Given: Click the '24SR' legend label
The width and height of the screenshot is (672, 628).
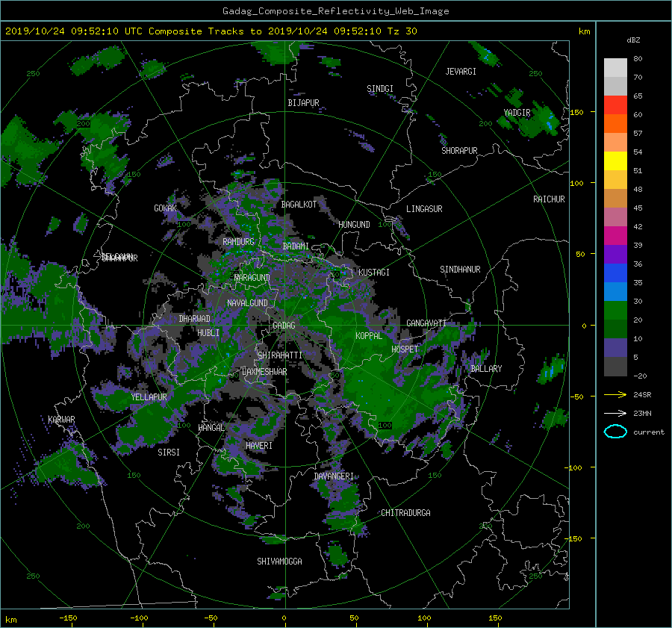Looking at the screenshot, I should [x=642, y=395].
